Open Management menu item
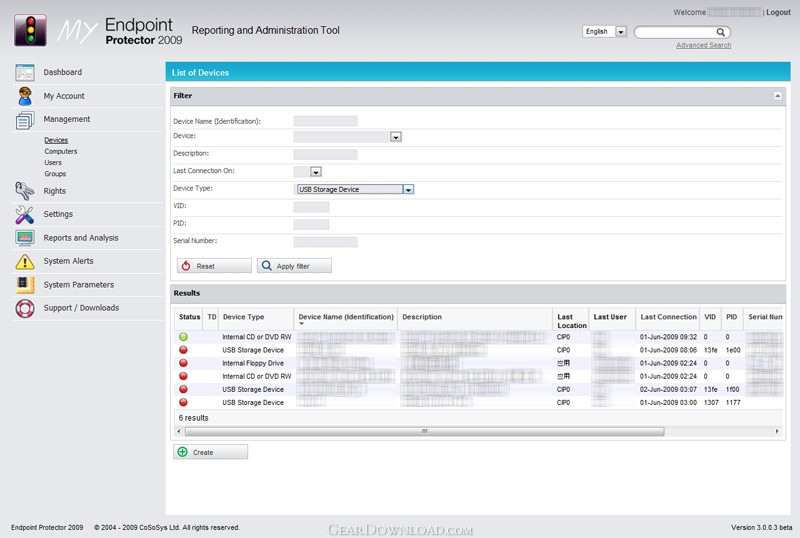Viewport: 800px width, 538px height. point(67,119)
